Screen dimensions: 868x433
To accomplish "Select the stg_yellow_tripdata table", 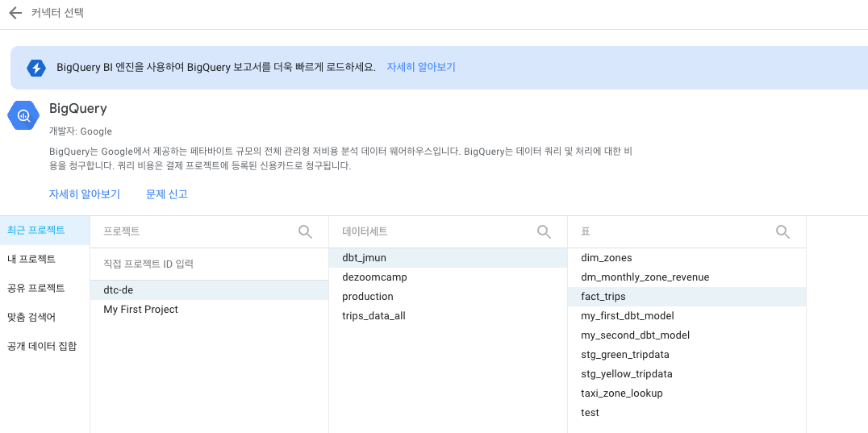I will point(687,374).
